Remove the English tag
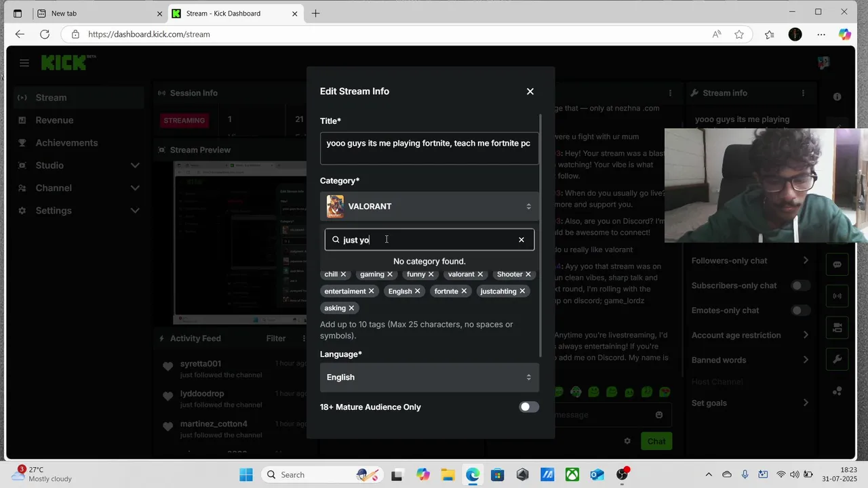This screenshot has width=868, height=488. (417, 291)
